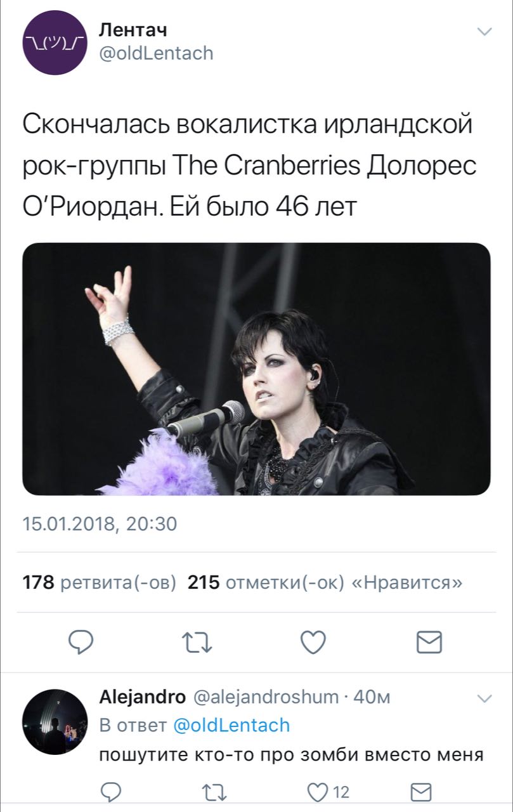Like the Лентач tweet with heart icon
The image size is (513, 812).
pos(313,643)
